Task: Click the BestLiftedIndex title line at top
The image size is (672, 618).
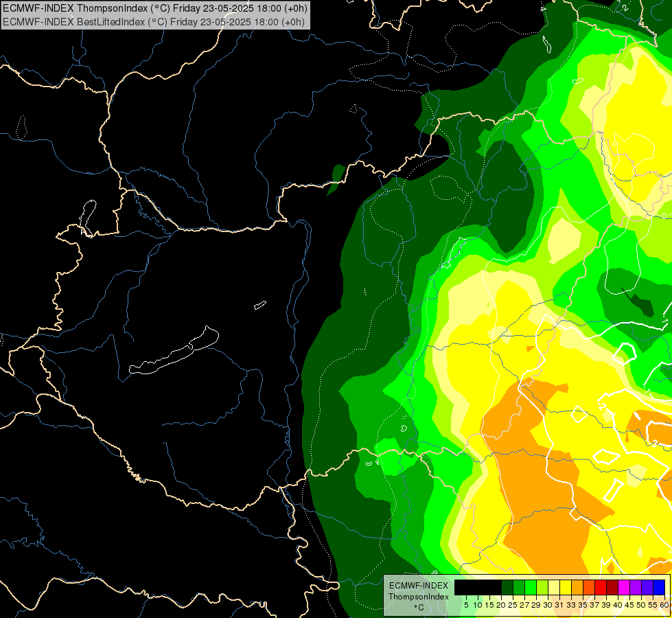Action: [154, 22]
